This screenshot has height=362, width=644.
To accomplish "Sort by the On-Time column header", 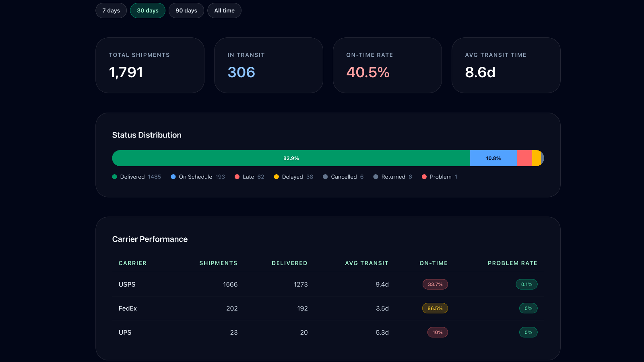I will tap(433, 263).
